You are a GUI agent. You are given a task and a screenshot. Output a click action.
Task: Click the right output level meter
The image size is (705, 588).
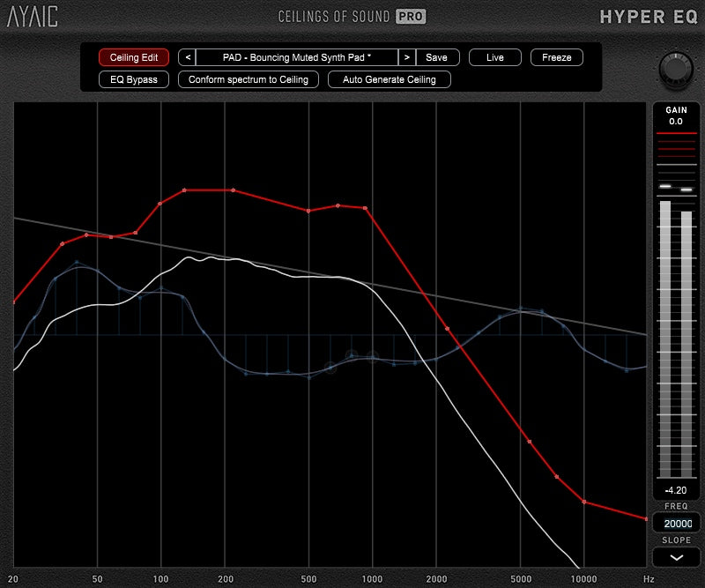pos(686,344)
